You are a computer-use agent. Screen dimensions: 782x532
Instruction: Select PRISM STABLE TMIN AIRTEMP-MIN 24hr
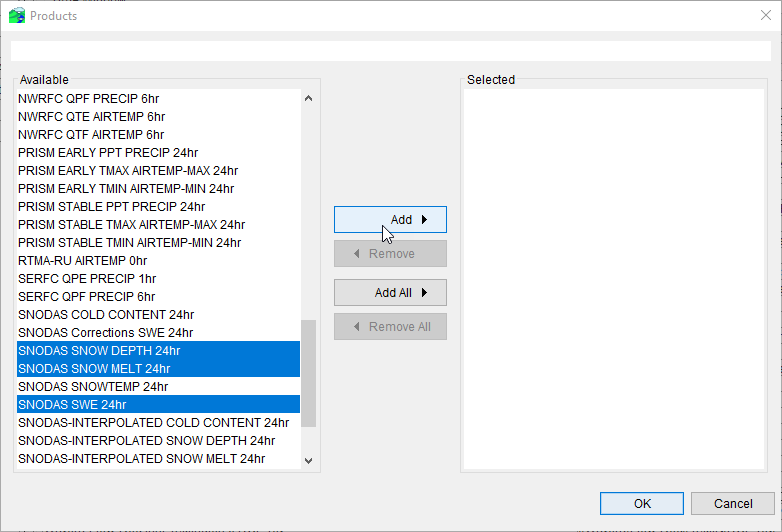pyautogui.click(x=159, y=242)
